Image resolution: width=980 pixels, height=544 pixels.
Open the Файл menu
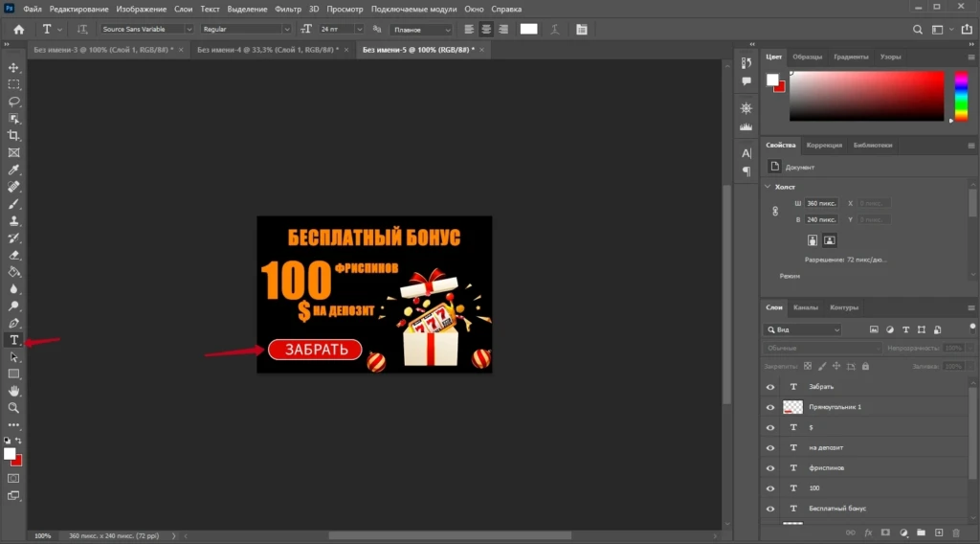pyautogui.click(x=33, y=9)
